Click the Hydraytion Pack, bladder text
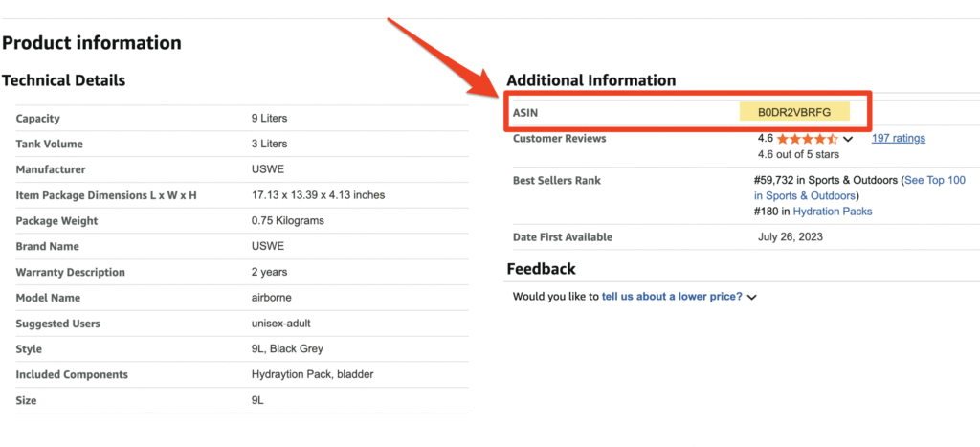The width and height of the screenshot is (980, 447). [312, 374]
